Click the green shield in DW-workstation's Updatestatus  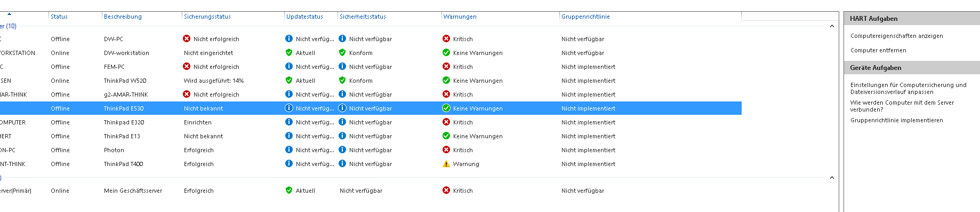click(289, 52)
